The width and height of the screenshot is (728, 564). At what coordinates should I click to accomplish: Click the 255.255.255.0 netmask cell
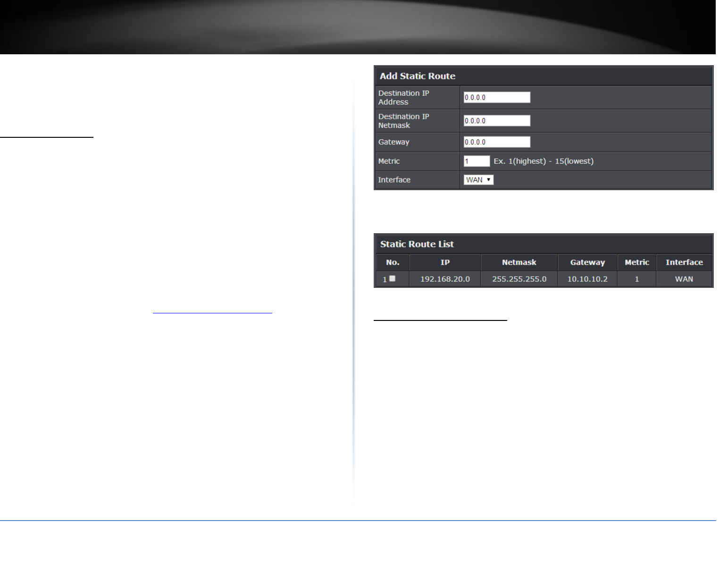[519, 279]
